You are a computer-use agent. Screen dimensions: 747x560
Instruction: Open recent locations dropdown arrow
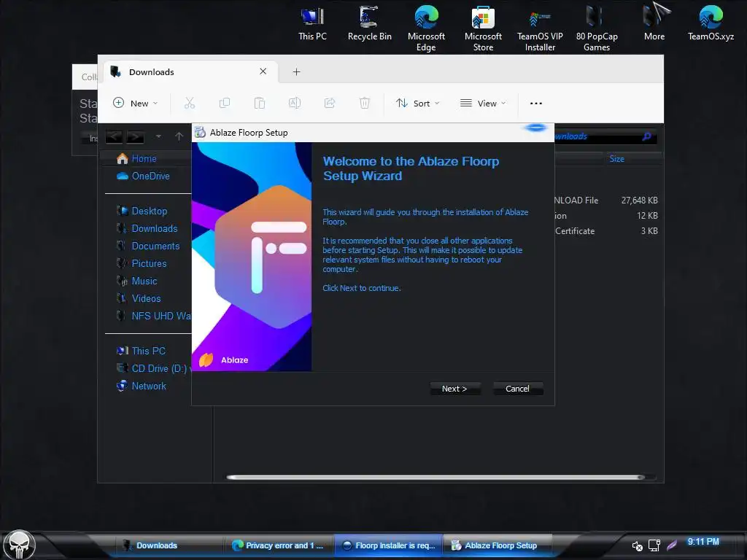click(158, 136)
